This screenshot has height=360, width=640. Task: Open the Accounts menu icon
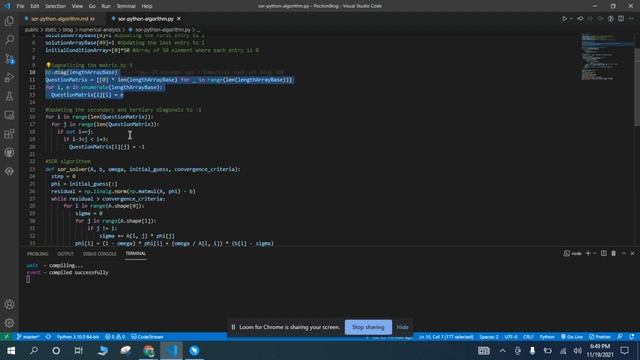point(9,304)
